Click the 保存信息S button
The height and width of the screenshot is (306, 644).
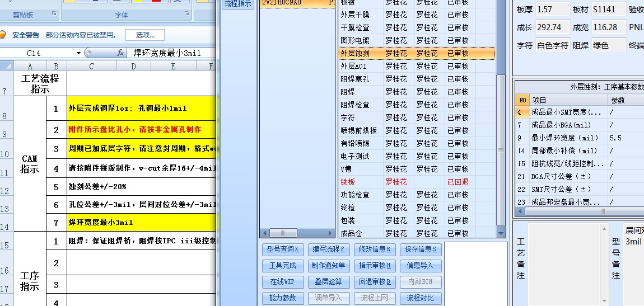421,249
